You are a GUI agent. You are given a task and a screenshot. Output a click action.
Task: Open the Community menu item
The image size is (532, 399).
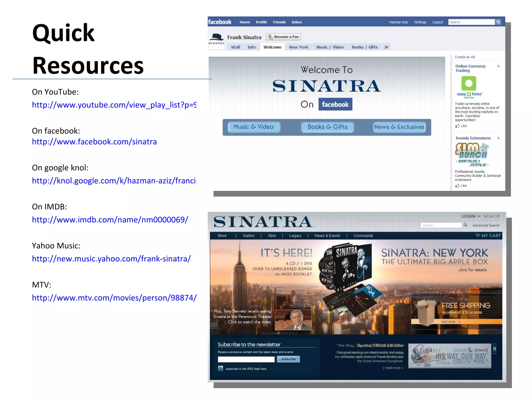tap(363, 236)
